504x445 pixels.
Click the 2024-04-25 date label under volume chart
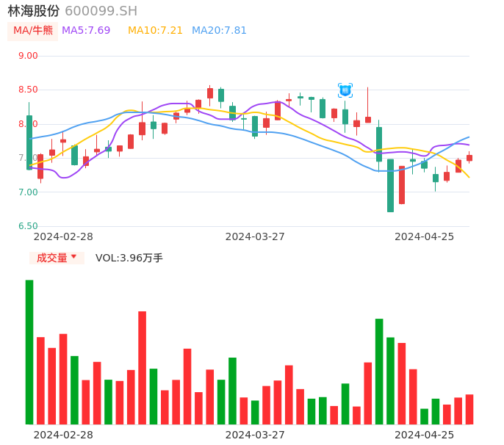(x=424, y=435)
